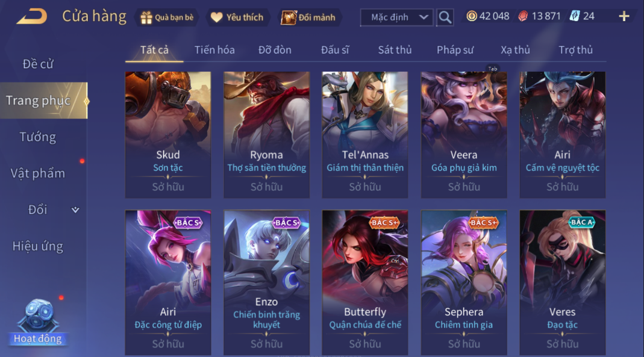The width and height of the screenshot is (644, 357).
Task: Switch to the Tiến hóa tab
Action: tap(214, 50)
